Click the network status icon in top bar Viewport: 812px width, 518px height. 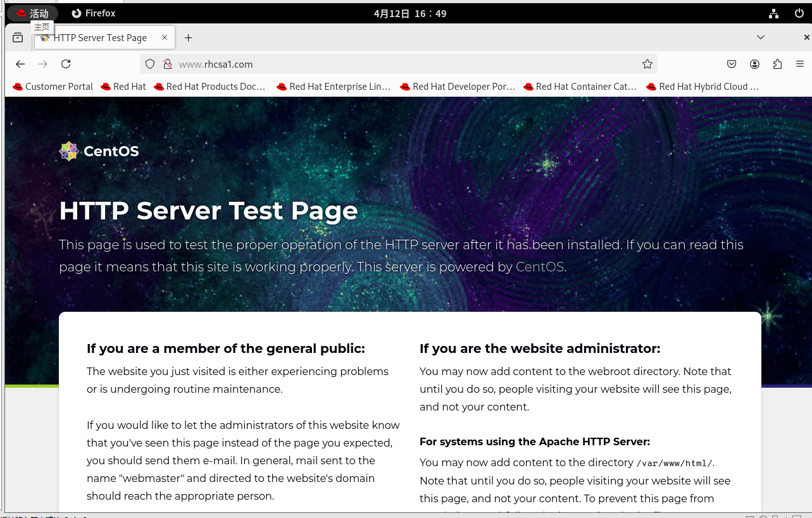773,13
